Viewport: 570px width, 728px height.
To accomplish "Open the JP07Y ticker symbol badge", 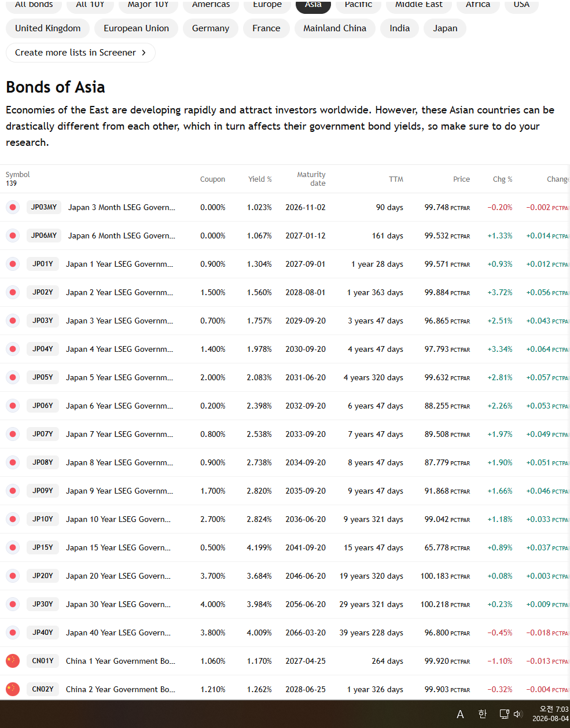I will tap(43, 434).
